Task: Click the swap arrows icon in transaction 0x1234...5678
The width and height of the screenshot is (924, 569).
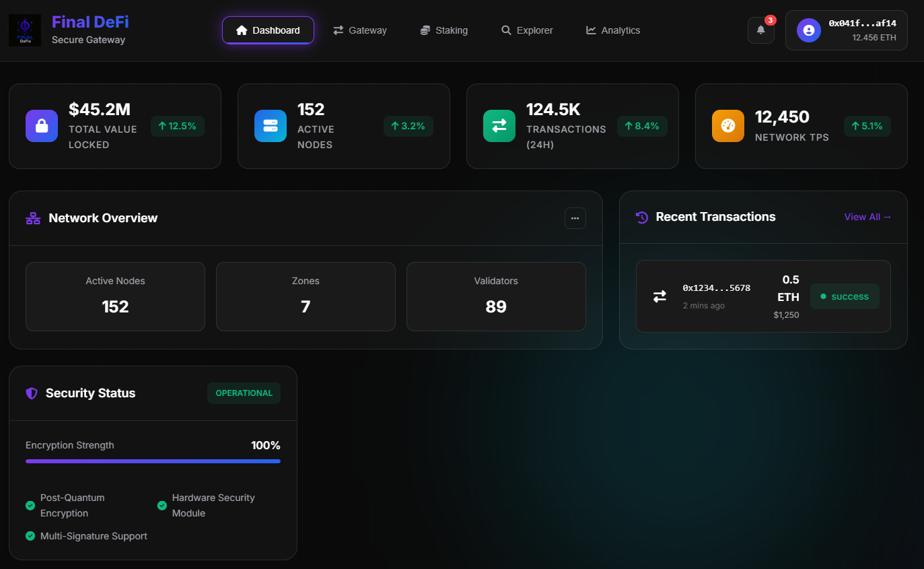Action: [660, 296]
